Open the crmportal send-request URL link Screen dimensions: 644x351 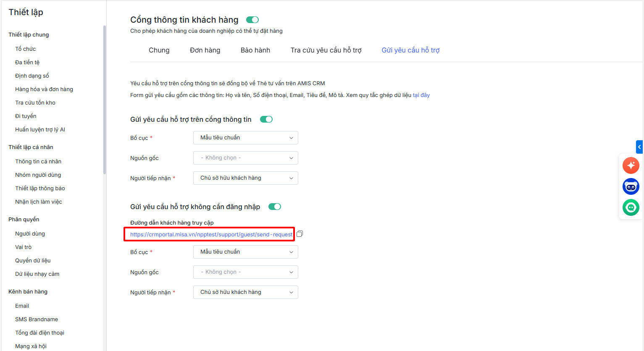coord(211,234)
